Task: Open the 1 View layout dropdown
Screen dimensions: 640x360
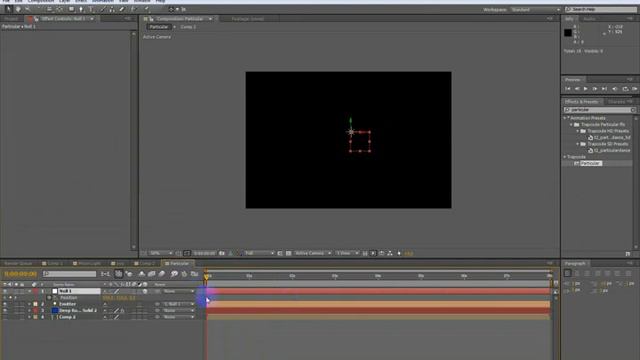Action: [x=347, y=253]
